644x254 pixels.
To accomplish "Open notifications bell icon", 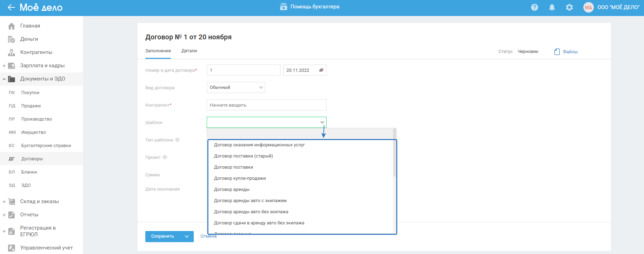I will [552, 7].
